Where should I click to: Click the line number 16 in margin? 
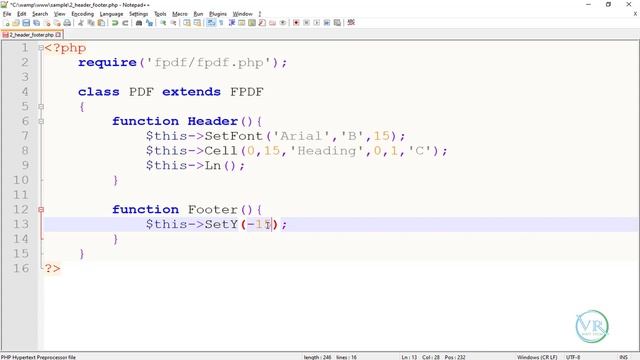(21, 268)
